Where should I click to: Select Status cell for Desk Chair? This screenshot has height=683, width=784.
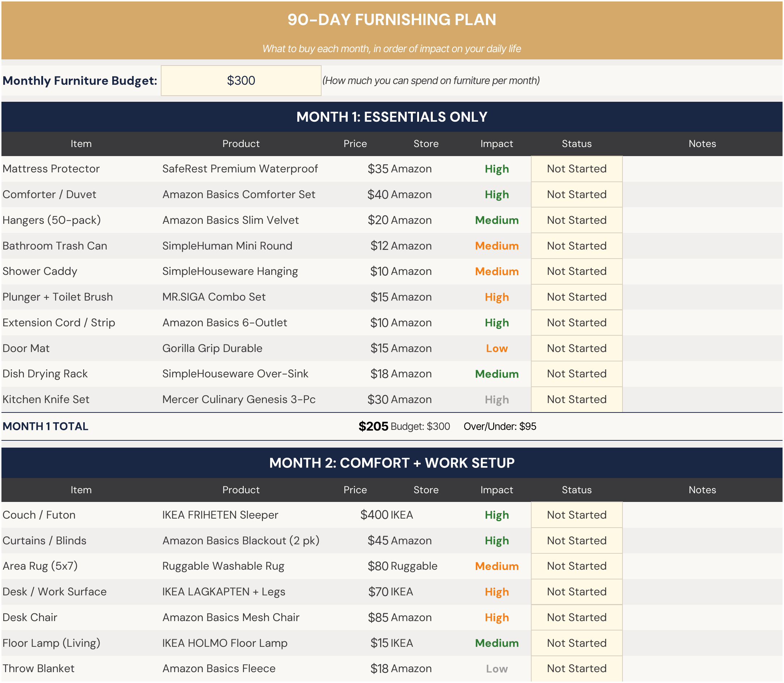(577, 617)
